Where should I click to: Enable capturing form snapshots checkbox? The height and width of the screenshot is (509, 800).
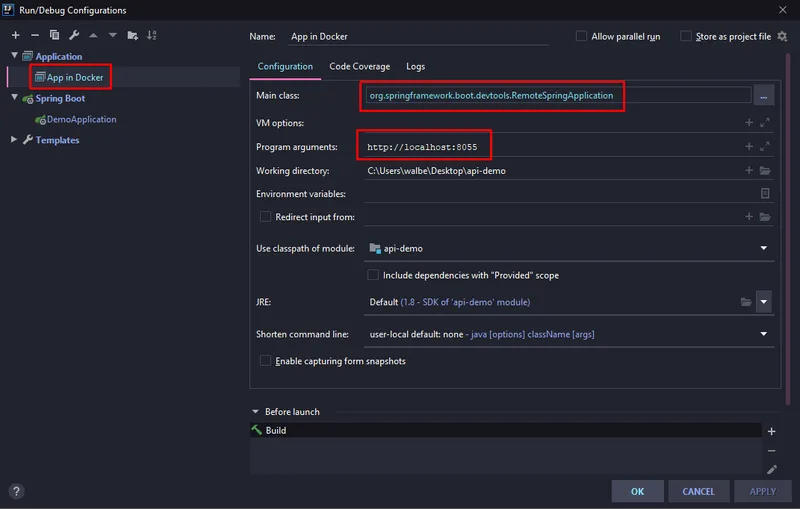coord(265,361)
